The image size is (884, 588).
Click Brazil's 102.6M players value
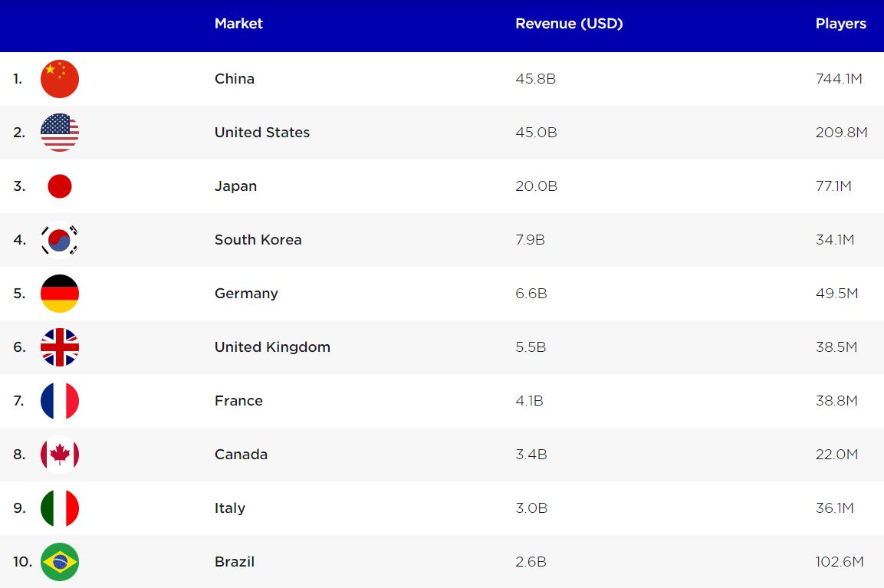840,562
